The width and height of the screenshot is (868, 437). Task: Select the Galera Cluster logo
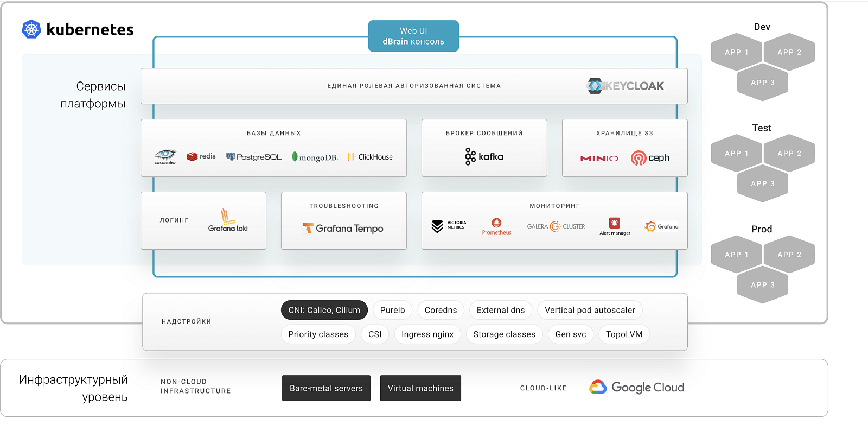556,226
